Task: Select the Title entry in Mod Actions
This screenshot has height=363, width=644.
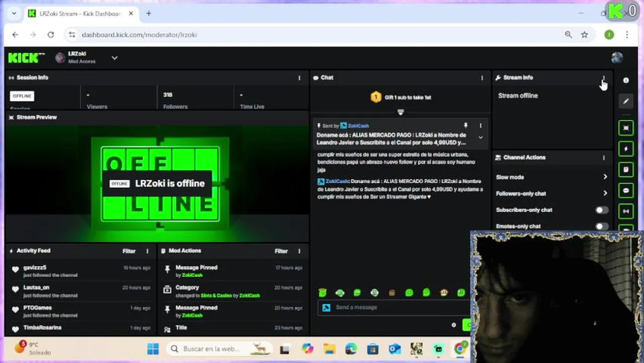Action: (x=232, y=329)
